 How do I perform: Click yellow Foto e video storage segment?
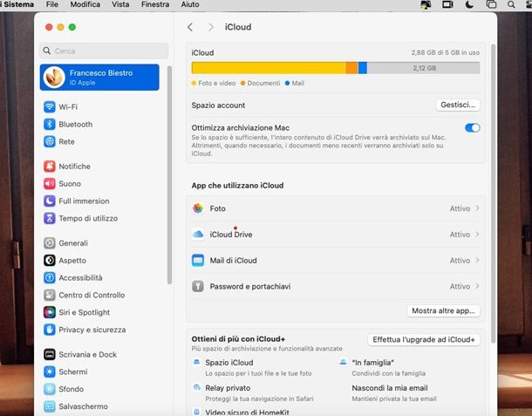click(x=269, y=68)
